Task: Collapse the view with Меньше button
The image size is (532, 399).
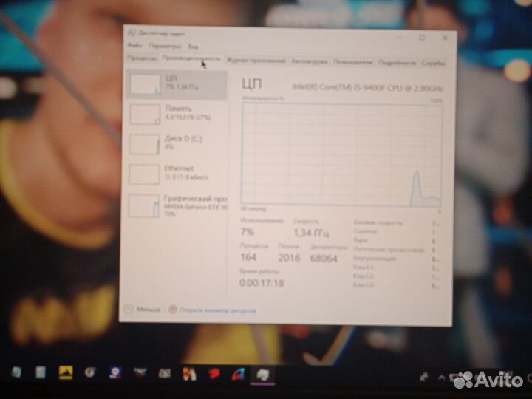Action: (143, 309)
